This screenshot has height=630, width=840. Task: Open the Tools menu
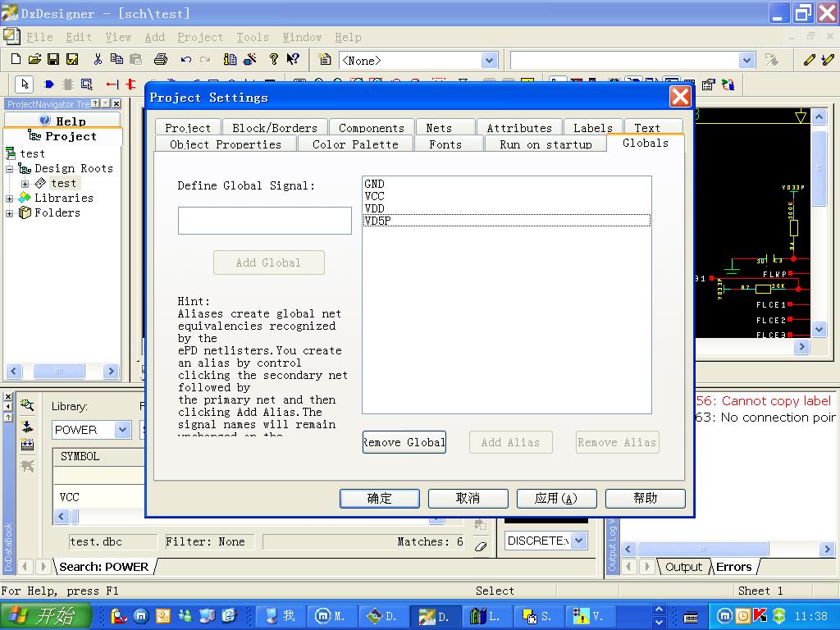point(252,37)
